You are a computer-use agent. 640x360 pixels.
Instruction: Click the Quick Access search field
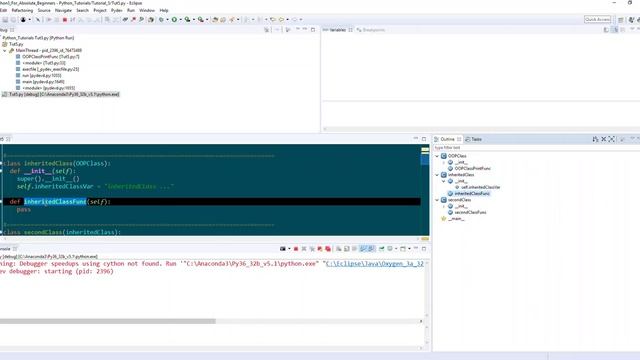[598, 20]
